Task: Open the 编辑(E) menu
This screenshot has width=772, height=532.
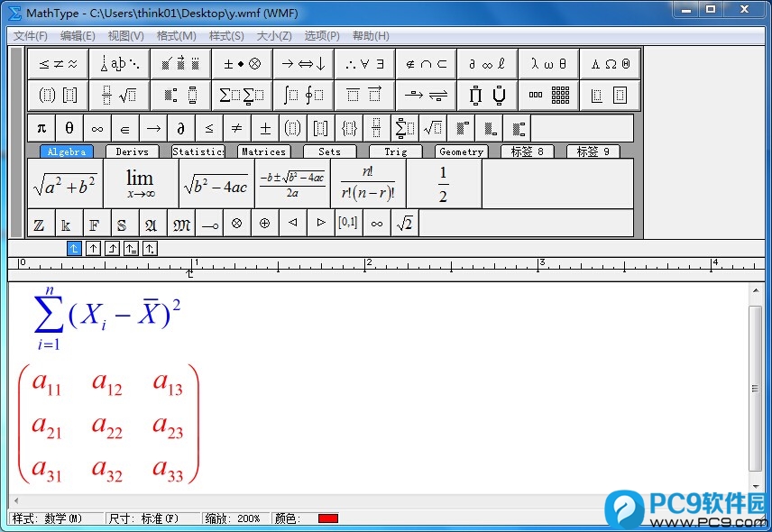Action: tap(78, 36)
